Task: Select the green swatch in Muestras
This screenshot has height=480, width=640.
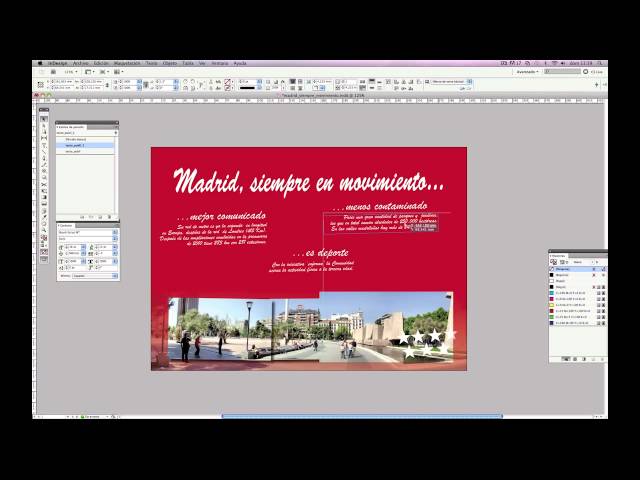Action: click(578, 317)
